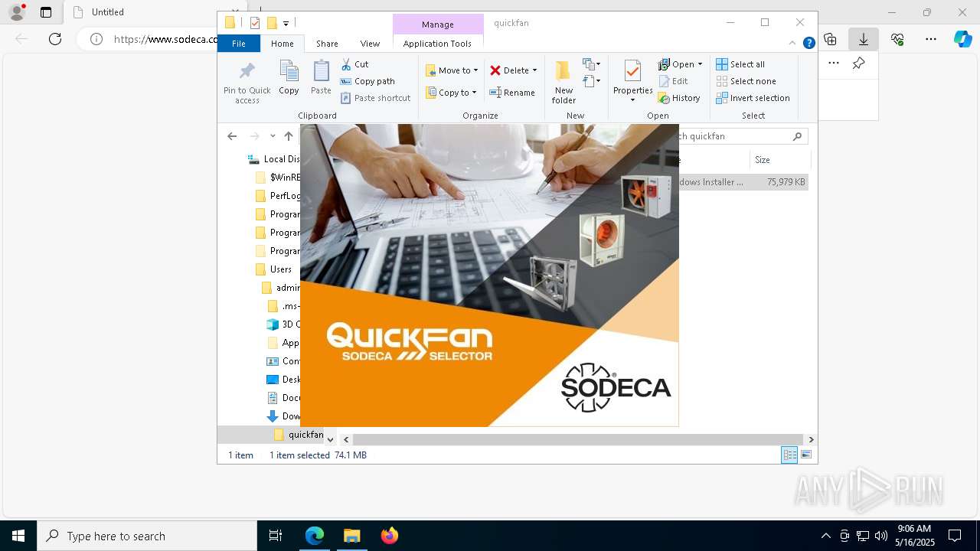
Task: Click horizontal scrollbar in file list
Action: pos(578,439)
